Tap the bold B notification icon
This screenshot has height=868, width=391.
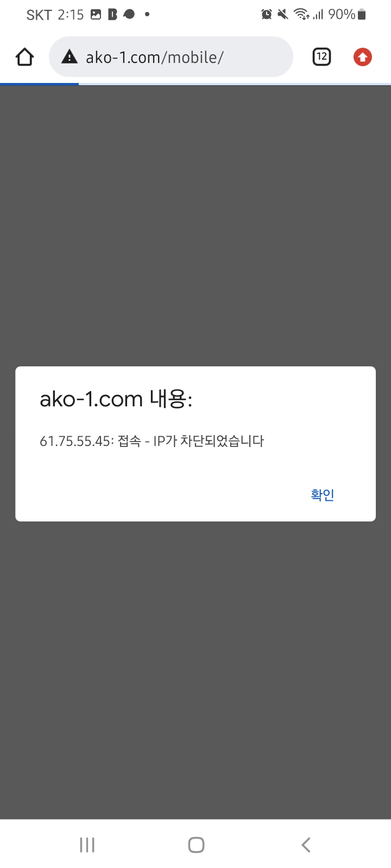pos(112,15)
